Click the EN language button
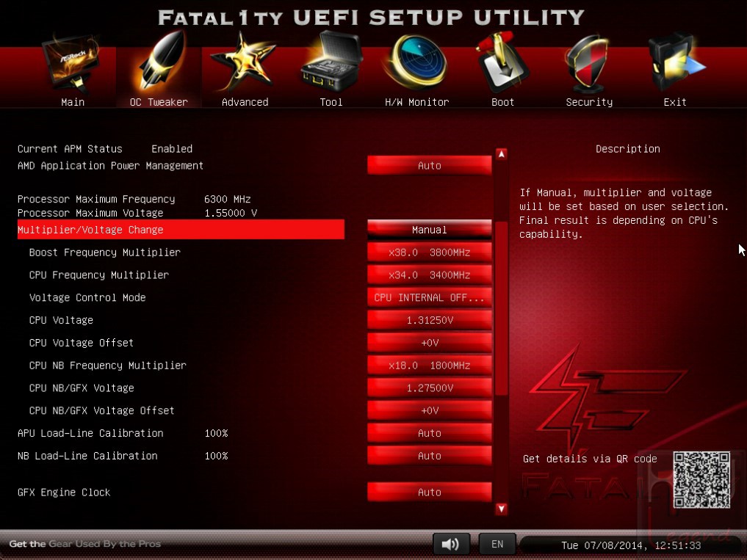747x560 pixels. tap(497, 544)
